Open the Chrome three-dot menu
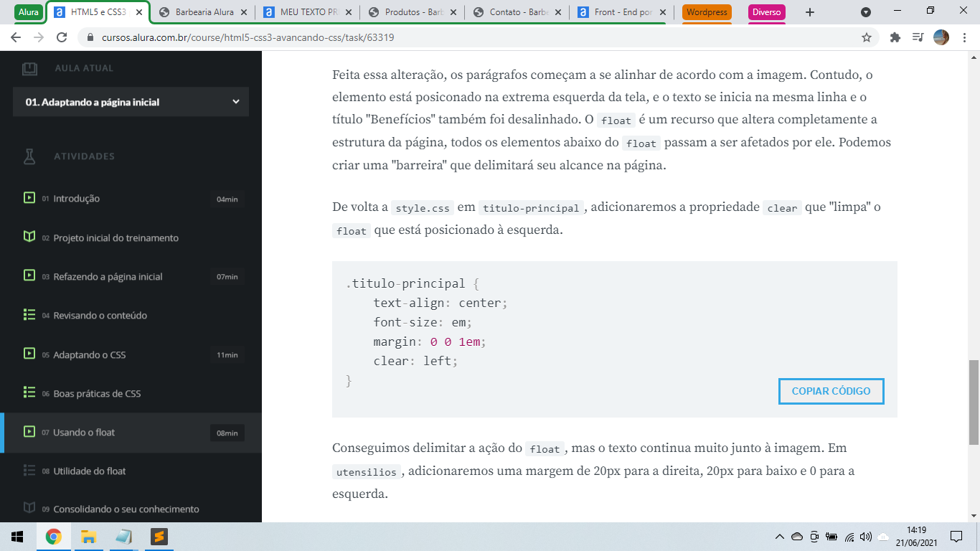 pos(964,37)
